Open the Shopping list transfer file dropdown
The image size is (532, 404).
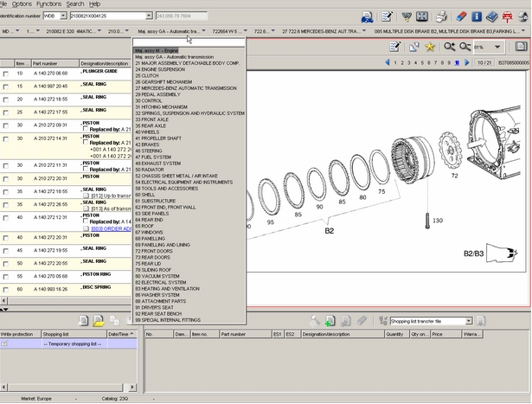click(469, 321)
